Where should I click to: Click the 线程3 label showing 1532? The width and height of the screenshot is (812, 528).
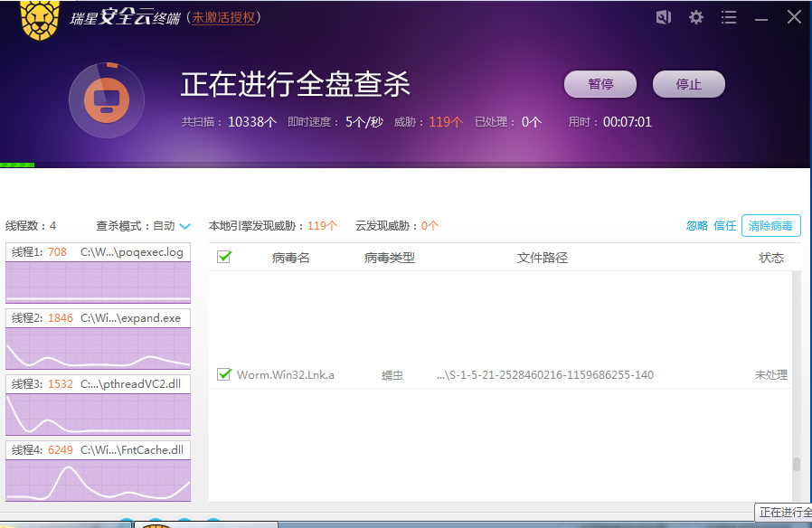point(42,383)
